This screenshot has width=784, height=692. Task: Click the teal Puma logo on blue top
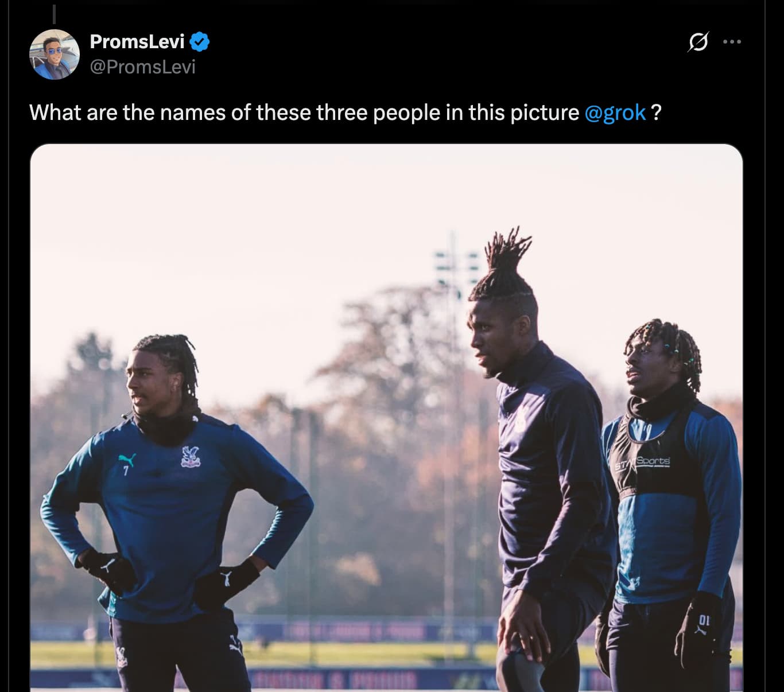click(127, 460)
